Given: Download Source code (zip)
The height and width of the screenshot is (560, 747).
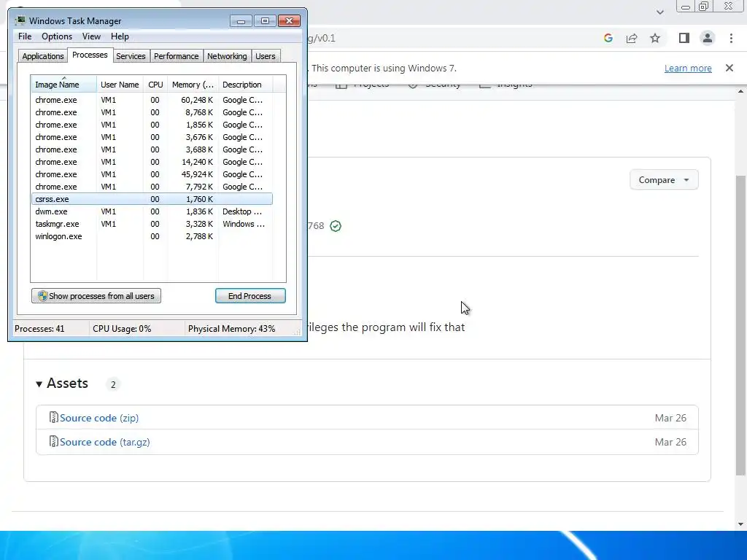Looking at the screenshot, I should coord(99,418).
